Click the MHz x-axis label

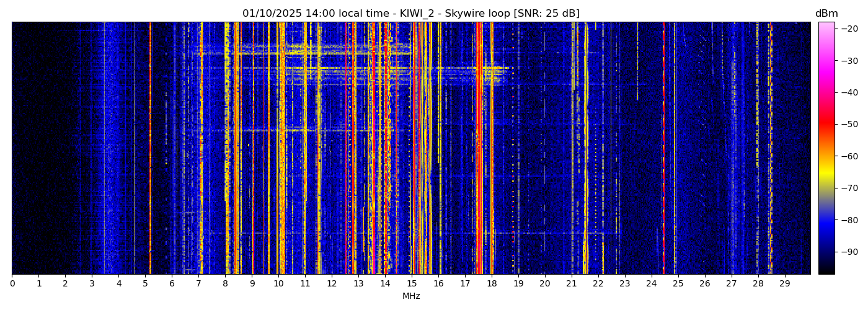411,296
